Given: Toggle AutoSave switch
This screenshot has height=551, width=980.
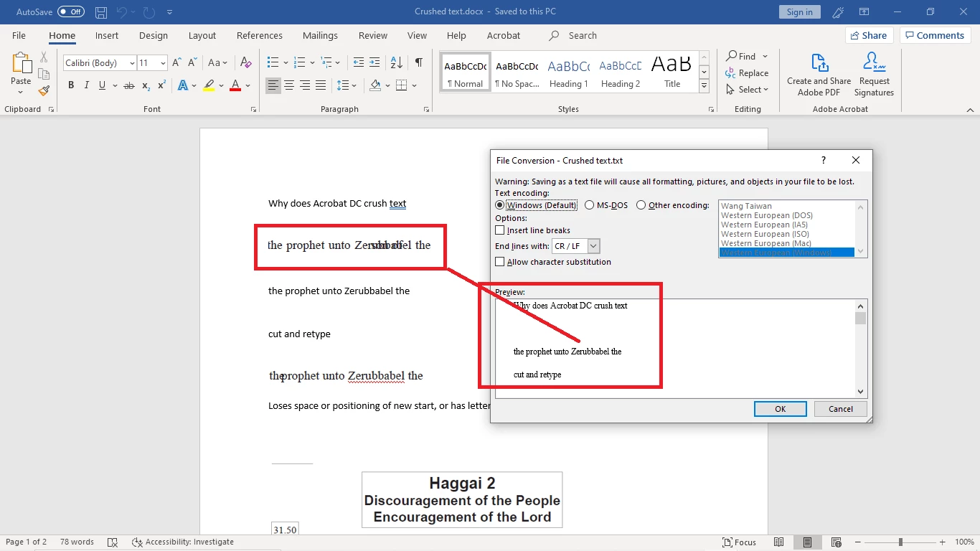Looking at the screenshot, I should pos(71,12).
